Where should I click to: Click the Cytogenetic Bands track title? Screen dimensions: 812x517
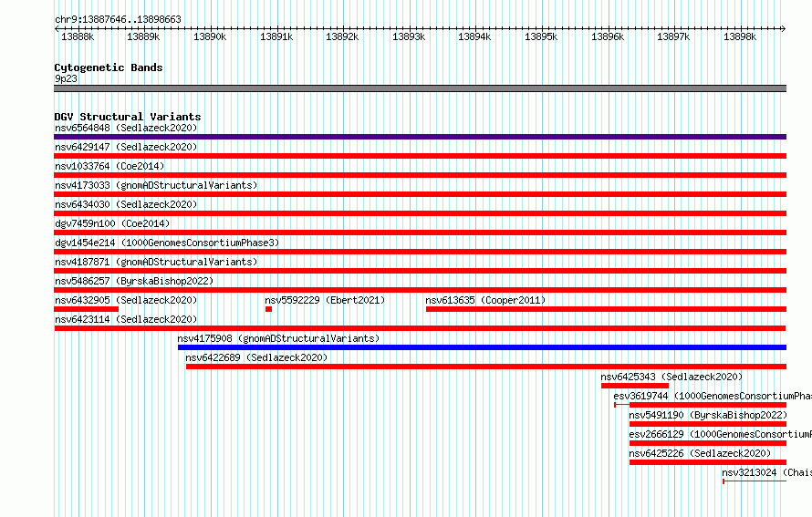109,67
